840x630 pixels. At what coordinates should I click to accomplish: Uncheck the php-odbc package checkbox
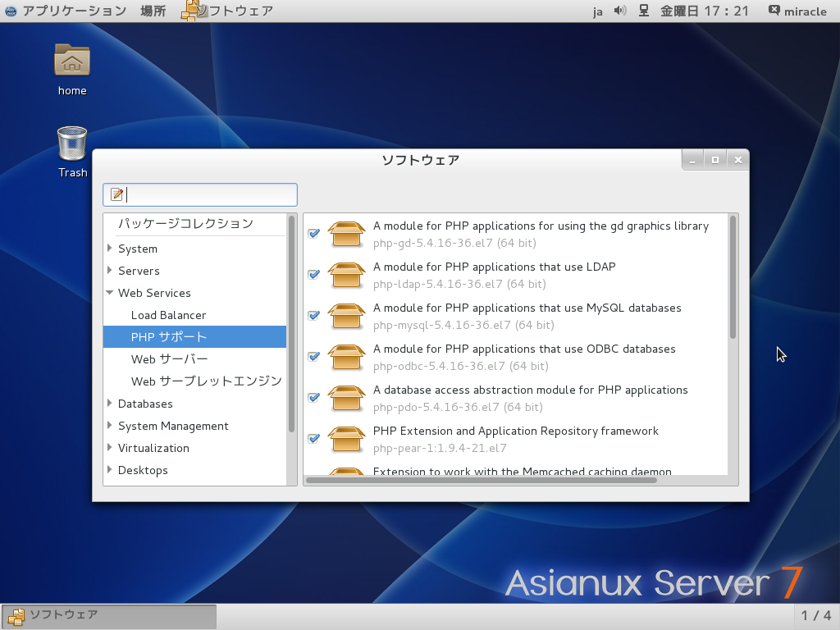(x=313, y=357)
